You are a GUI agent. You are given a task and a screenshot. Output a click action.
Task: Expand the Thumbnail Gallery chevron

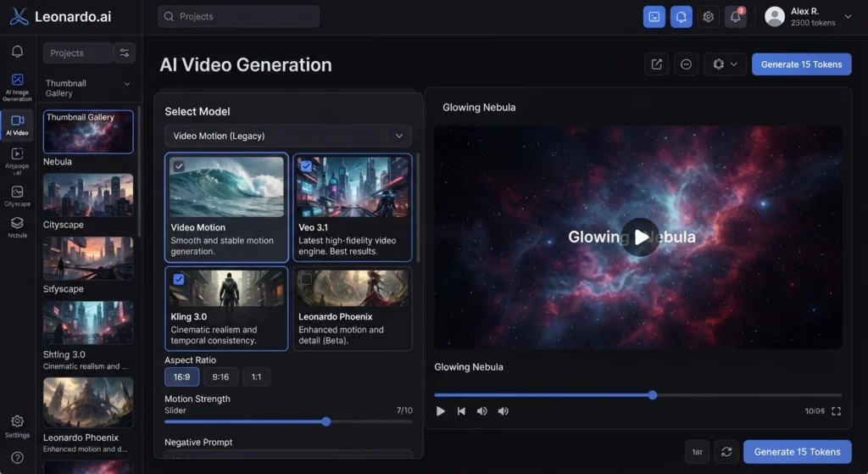pyautogui.click(x=127, y=84)
